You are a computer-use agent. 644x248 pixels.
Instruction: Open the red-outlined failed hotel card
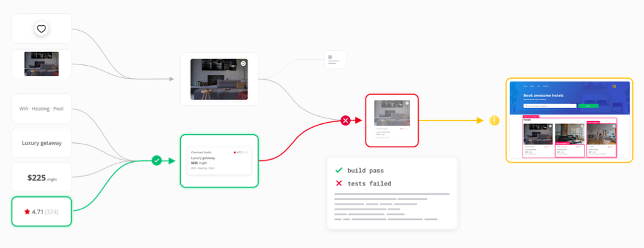pyautogui.click(x=392, y=120)
